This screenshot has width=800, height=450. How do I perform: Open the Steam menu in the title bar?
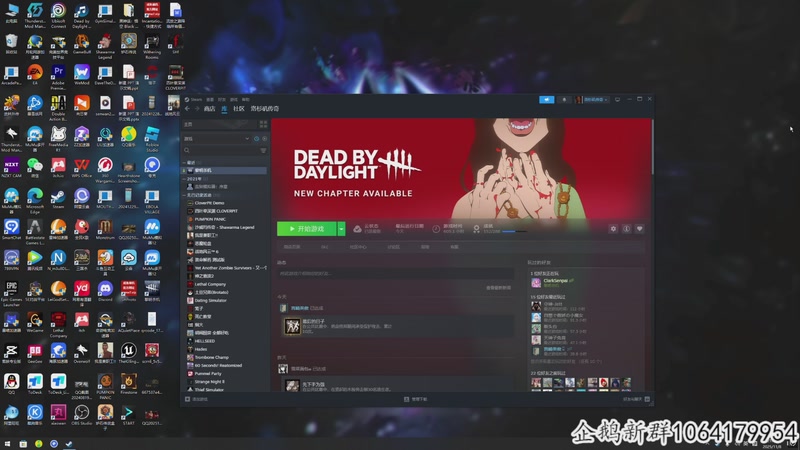[196, 99]
